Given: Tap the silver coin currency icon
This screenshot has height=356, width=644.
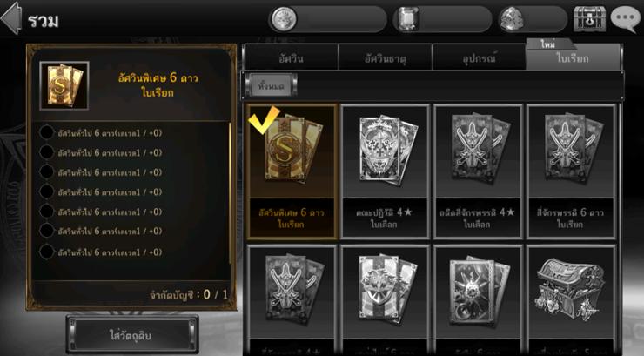Looking at the screenshot, I should [283, 19].
